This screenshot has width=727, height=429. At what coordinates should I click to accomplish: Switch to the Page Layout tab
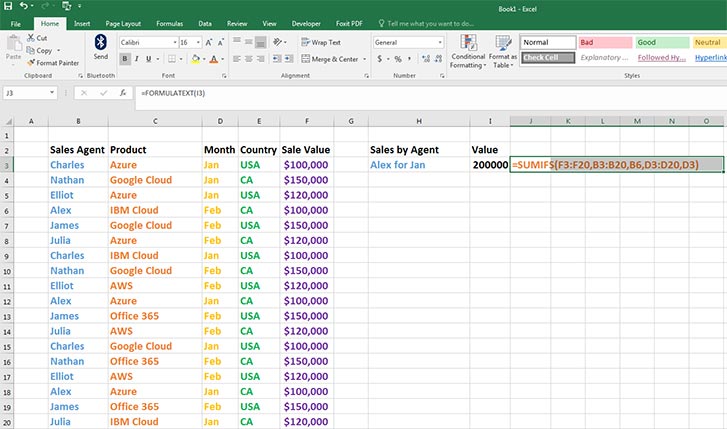[x=123, y=24]
